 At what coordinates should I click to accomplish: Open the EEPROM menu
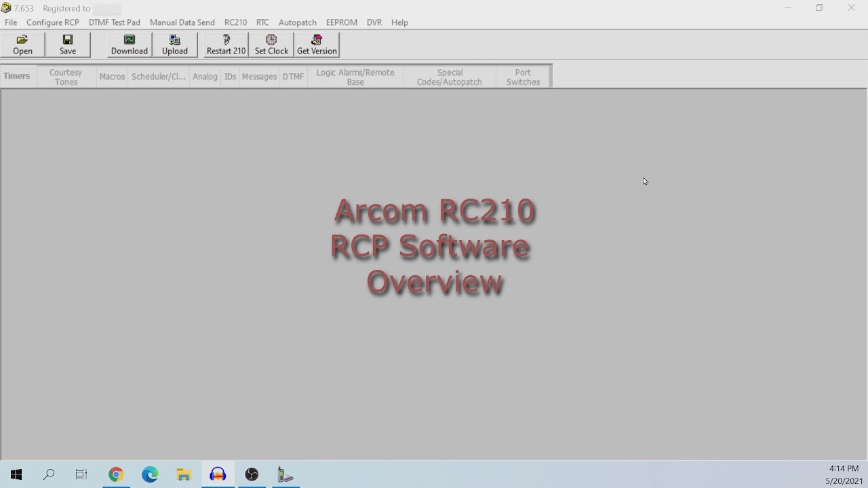pyautogui.click(x=342, y=22)
